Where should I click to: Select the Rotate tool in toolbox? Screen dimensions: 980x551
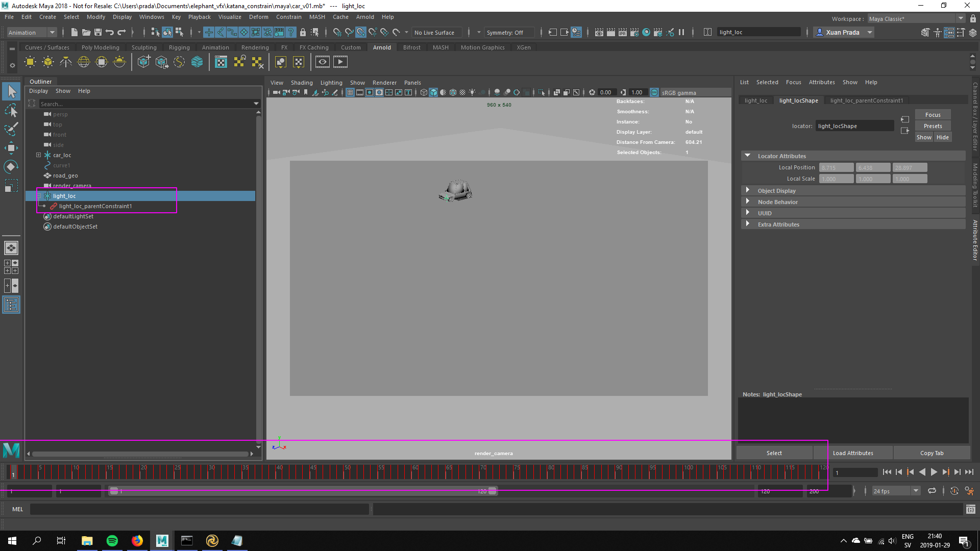click(11, 167)
